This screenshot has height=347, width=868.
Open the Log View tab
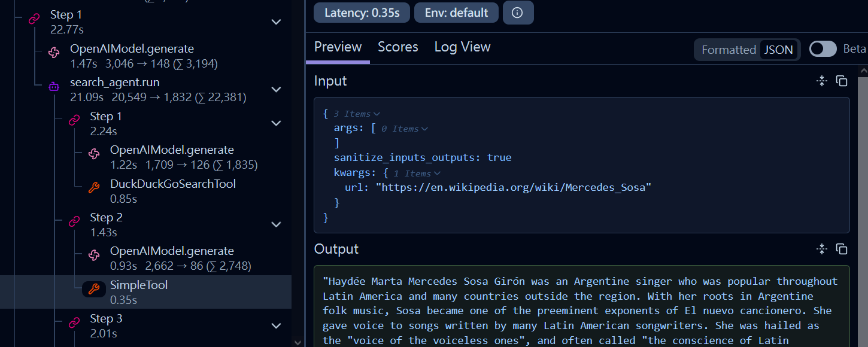tap(462, 47)
